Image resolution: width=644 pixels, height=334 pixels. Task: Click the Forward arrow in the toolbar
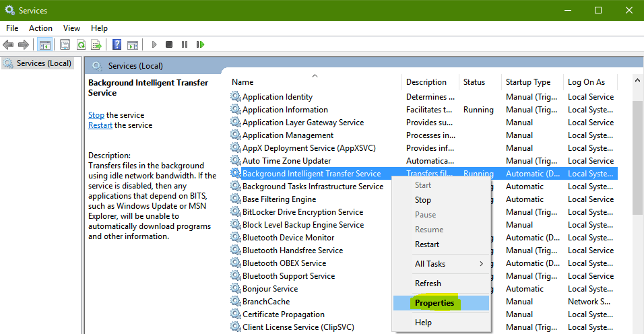pos(23,44)
